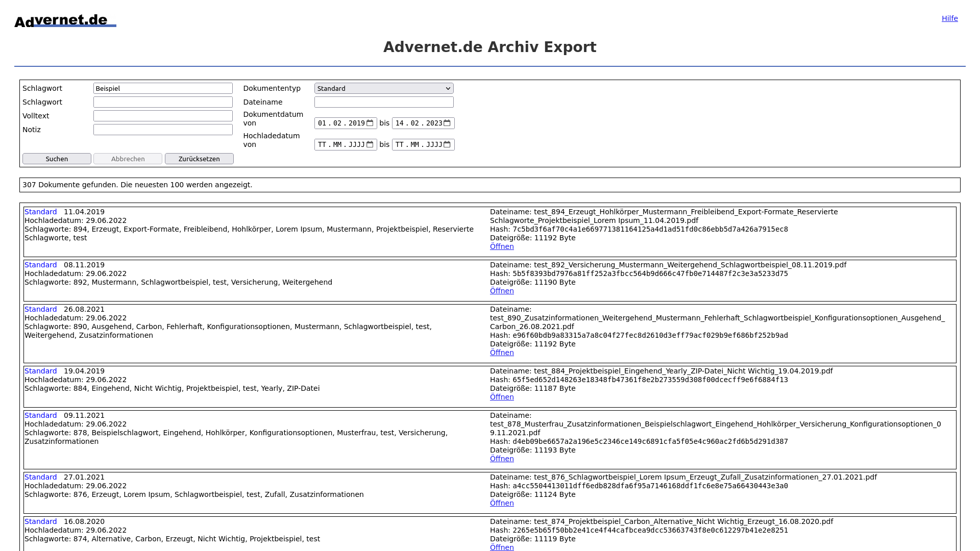Click the Zurücksetzen button
The height and width of the screenshot is (551, 980).
tap(199, 159)
